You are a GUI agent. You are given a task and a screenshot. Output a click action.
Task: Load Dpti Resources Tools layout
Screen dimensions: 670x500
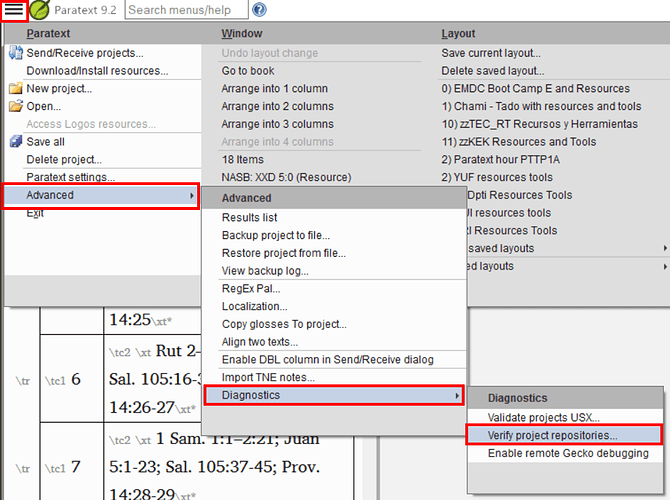coord(520,195)
